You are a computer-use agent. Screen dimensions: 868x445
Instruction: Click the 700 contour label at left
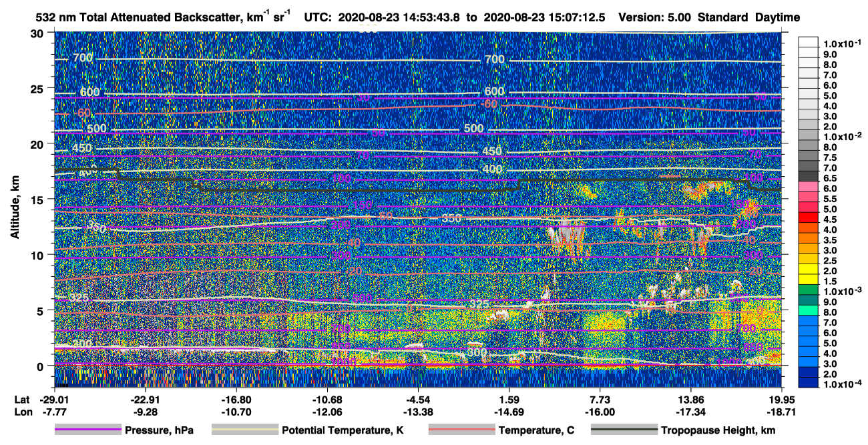pos(83,59)
